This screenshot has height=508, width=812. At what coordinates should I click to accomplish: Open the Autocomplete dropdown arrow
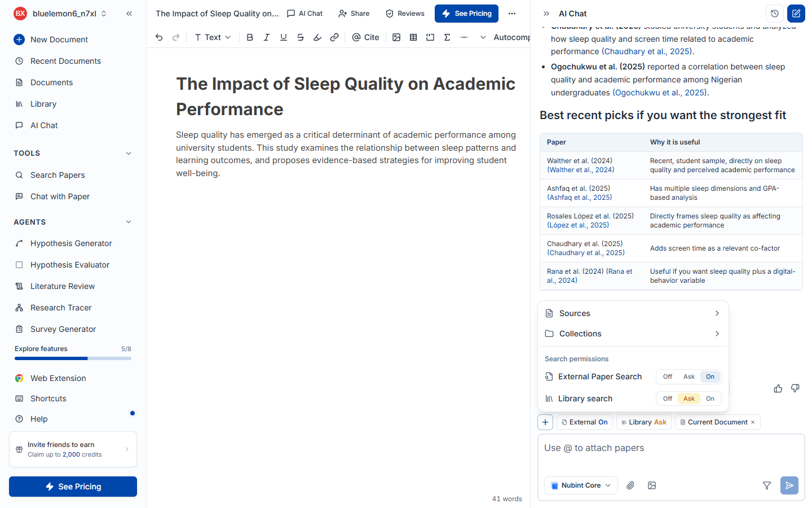tap(483, 37)
